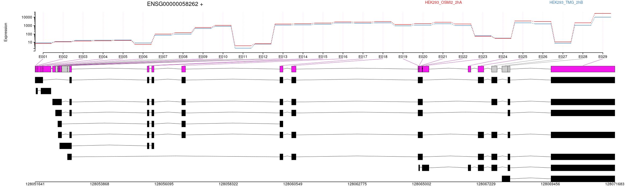Click genomic coordinate 128067229
Screen dimensions: 644x188
[x=486, y=184]
